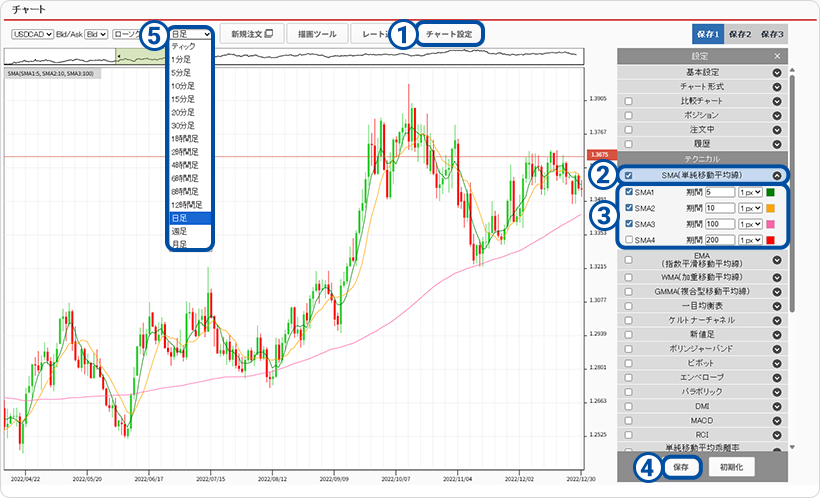Screen dimensions: 820x498
Task: Expand the 基本設定 section arrow
Action: (777, 73)
